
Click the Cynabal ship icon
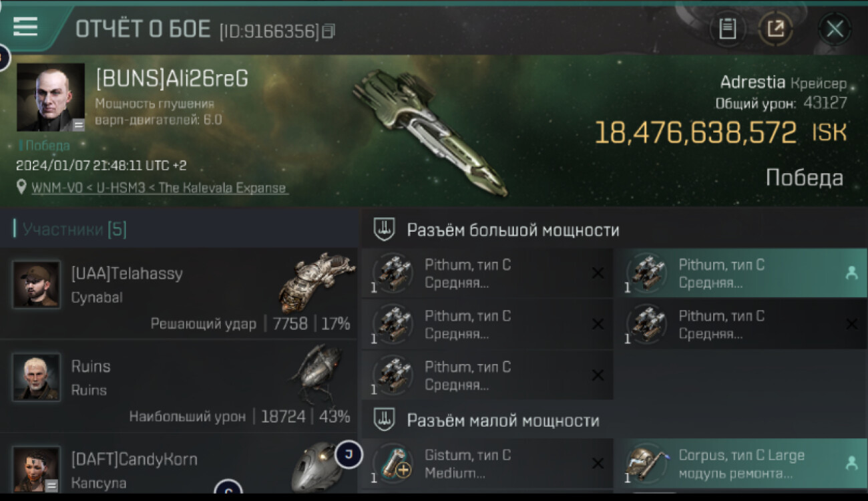point(316,282)
